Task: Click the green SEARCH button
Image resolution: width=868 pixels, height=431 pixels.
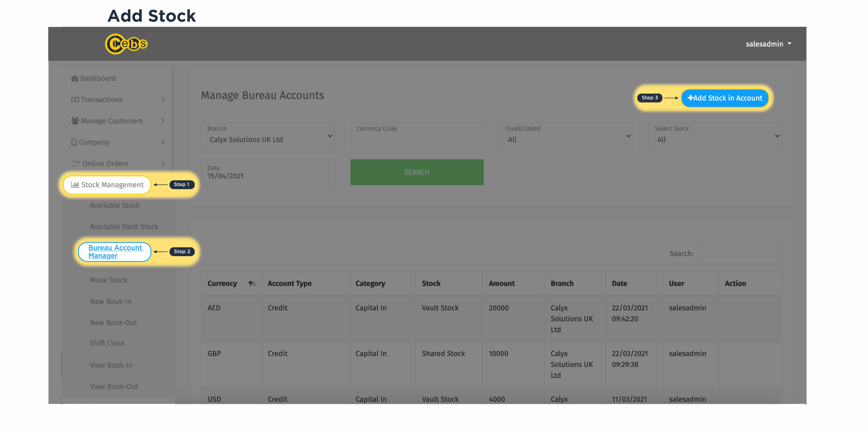Action: [417, 172]
